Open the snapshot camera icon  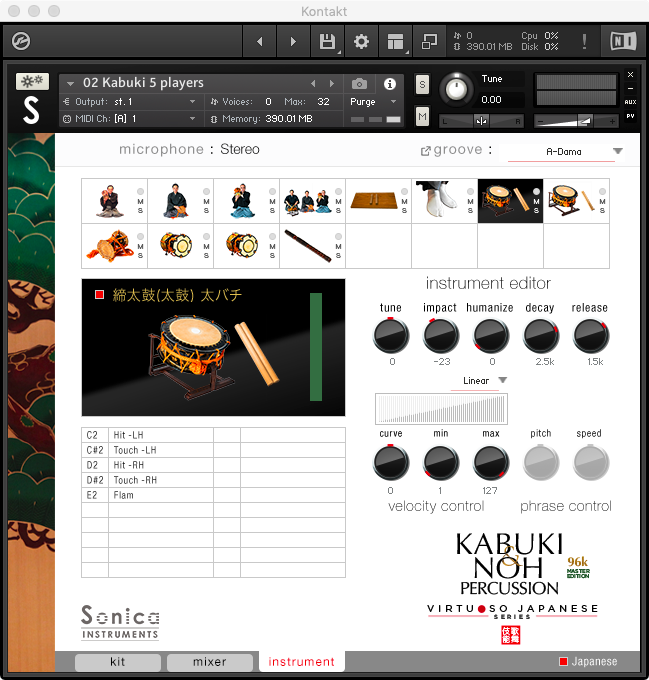coord(359,83)
